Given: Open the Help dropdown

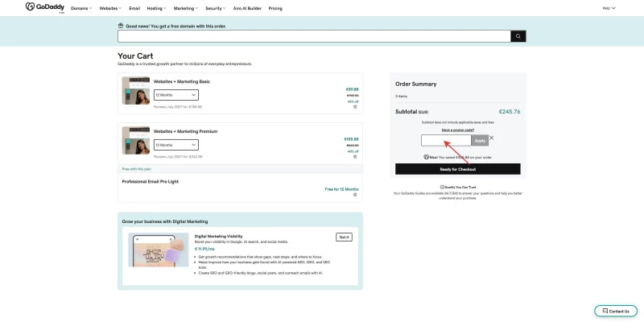Looking at the screenshot, I should coord(609,8).
